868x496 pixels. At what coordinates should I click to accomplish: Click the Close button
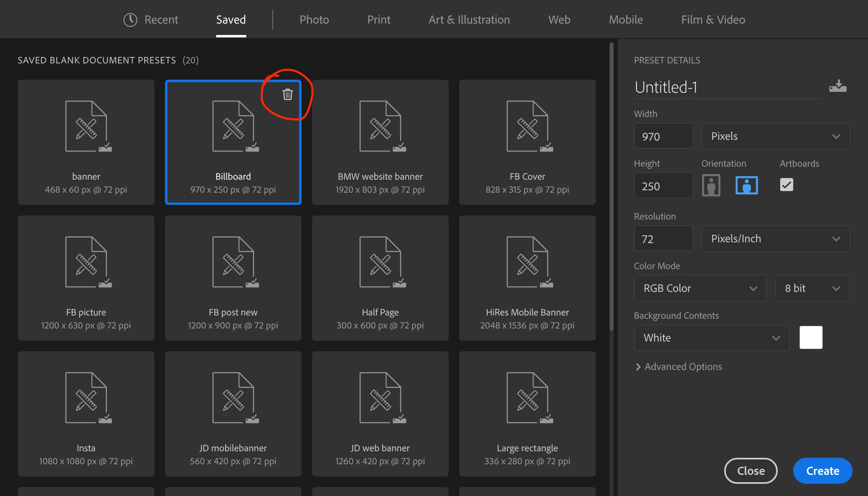tap(751, 471)
